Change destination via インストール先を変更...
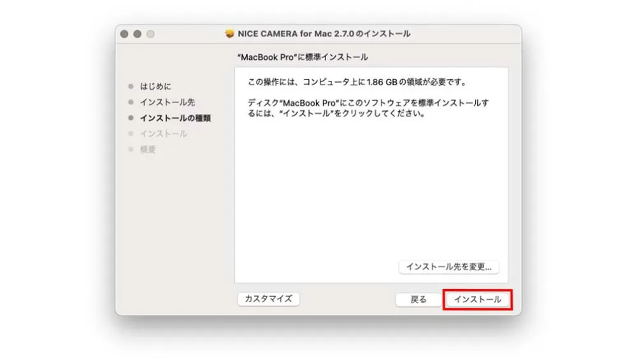 (x=449, y=267)
